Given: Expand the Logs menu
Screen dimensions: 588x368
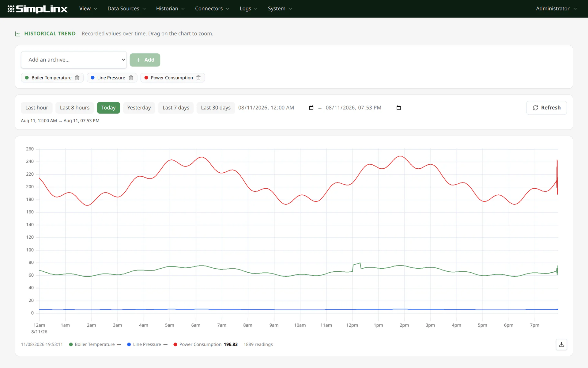Looking at the screenshot, I should [x=248, y=9].
